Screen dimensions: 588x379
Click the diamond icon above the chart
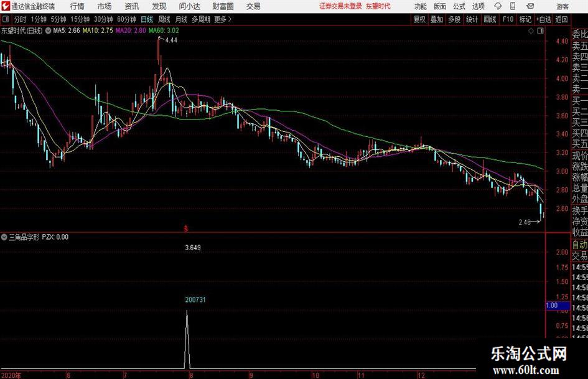point(531,31)
